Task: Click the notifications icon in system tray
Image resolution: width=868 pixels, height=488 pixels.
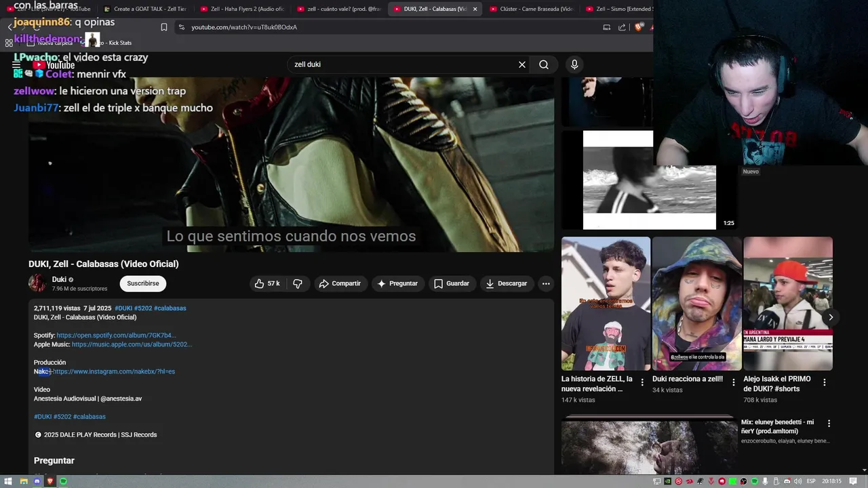Action: [x=854, y=481]
